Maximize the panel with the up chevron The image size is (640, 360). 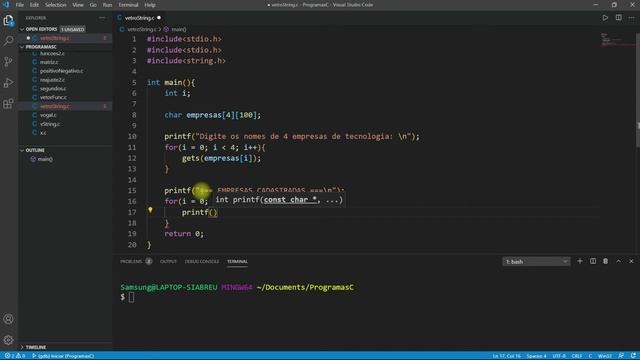[x=618, y=261]
